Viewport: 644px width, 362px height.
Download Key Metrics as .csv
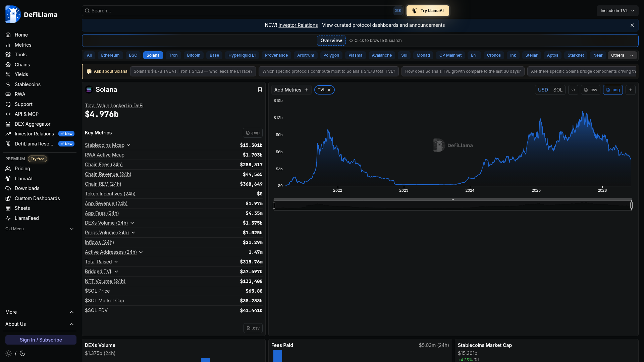pyautogui.click(x=253, y=328)
